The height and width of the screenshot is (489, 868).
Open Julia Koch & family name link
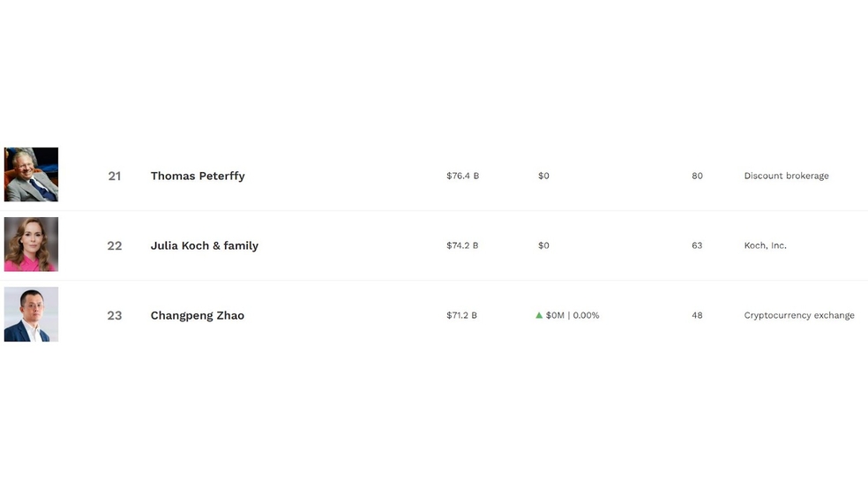[205, 245]
